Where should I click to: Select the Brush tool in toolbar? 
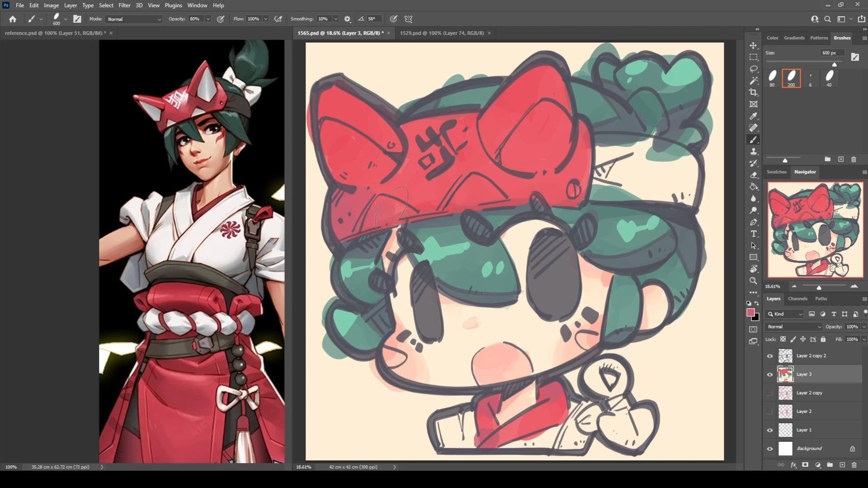tap(753, 140)
